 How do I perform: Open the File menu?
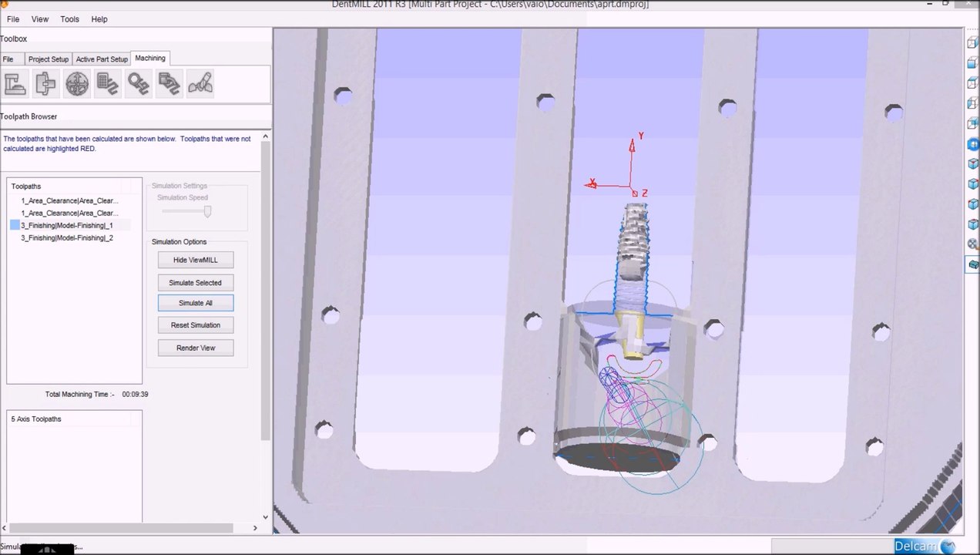coord(13,19)
